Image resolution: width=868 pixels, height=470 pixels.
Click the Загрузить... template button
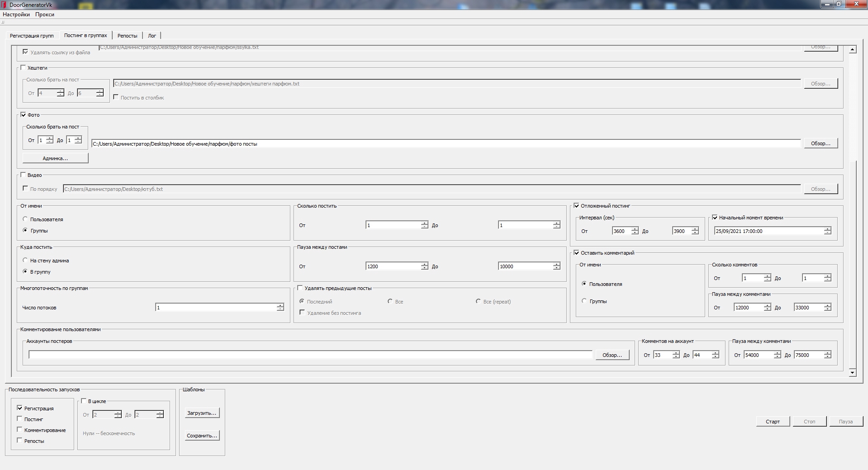[202, 413]
